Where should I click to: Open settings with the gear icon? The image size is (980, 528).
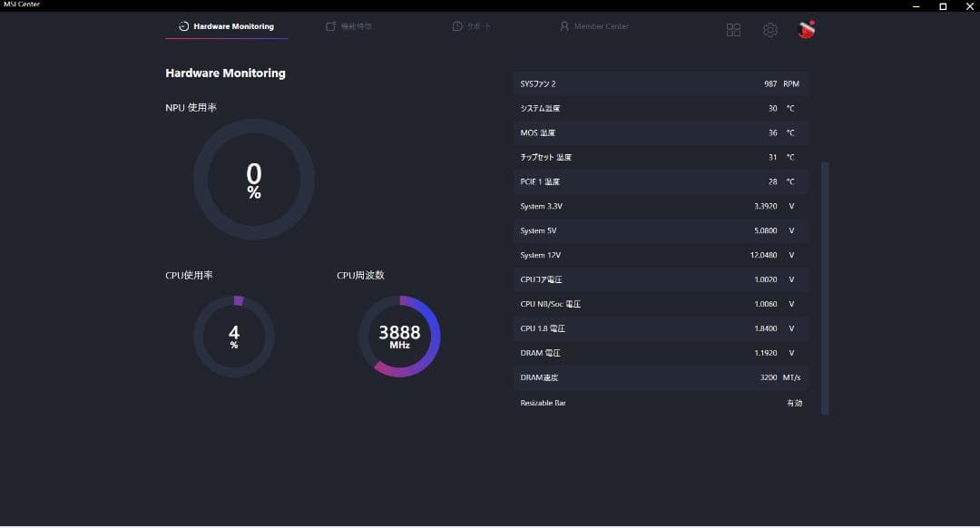(769, 30)
